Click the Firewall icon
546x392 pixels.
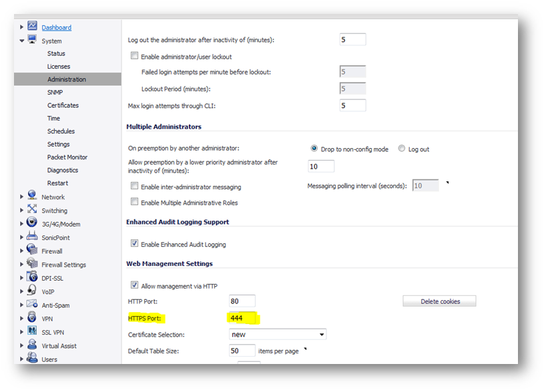32,249
